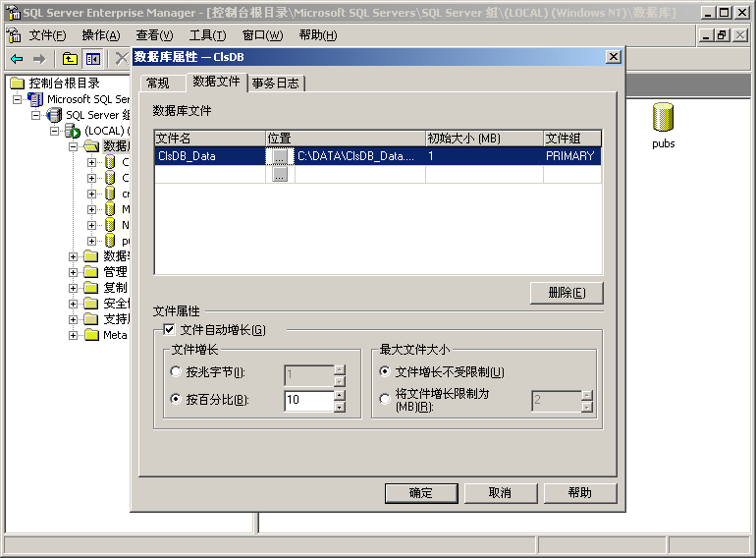Click the database cylinder icon labeled M
Viewport: 756px width, 558px height.
coord(110,209)
